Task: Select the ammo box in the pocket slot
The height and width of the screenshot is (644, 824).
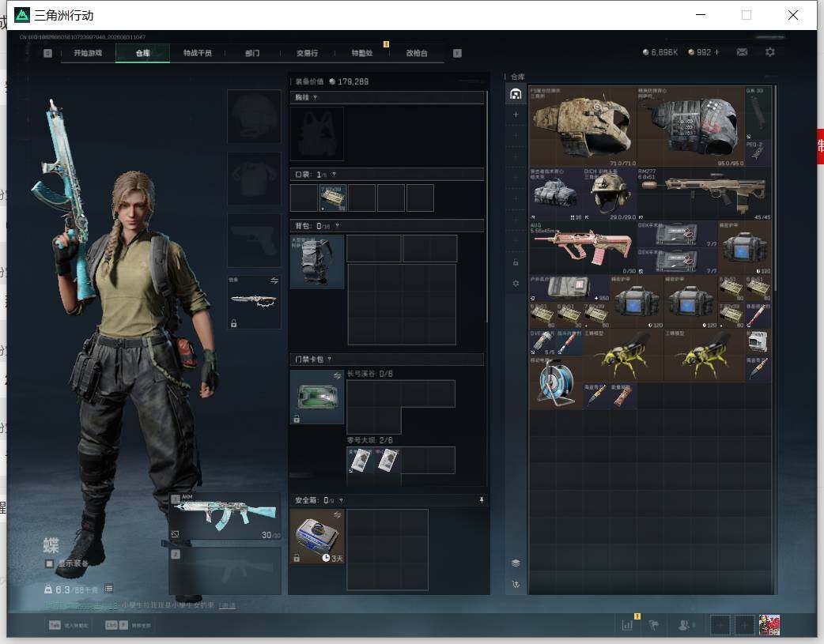Action: [x=333, y=198]
